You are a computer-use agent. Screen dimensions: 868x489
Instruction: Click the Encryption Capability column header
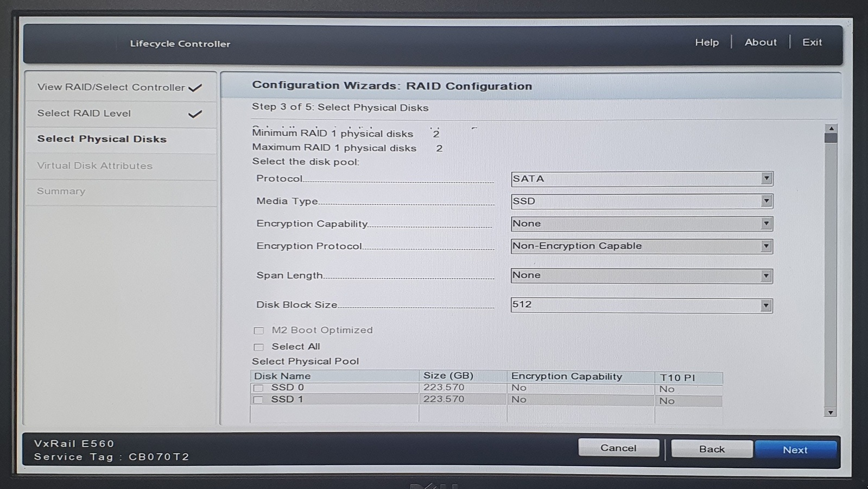click(581, 377)
